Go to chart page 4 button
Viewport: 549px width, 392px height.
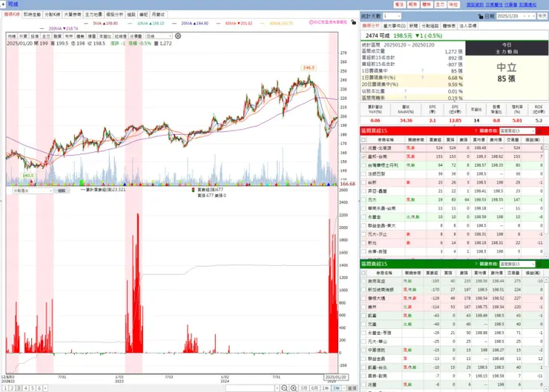pyautogui.click(x=25, y=388)
